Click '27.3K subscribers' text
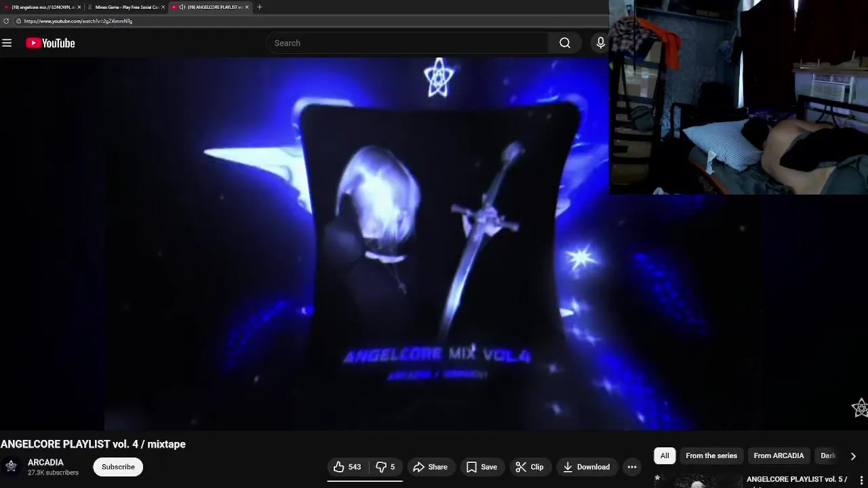Screen dimensions: 868x488 tap(53, 472)
